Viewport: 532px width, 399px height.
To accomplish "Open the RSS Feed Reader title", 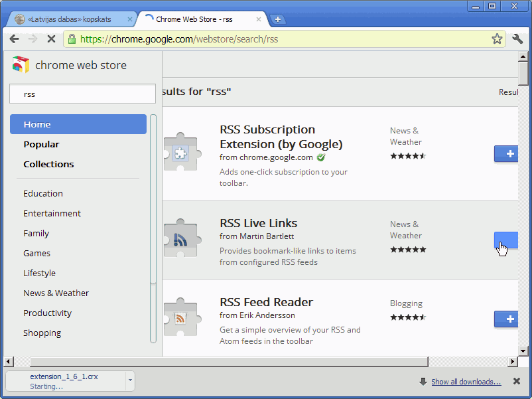I will [267, 302].
